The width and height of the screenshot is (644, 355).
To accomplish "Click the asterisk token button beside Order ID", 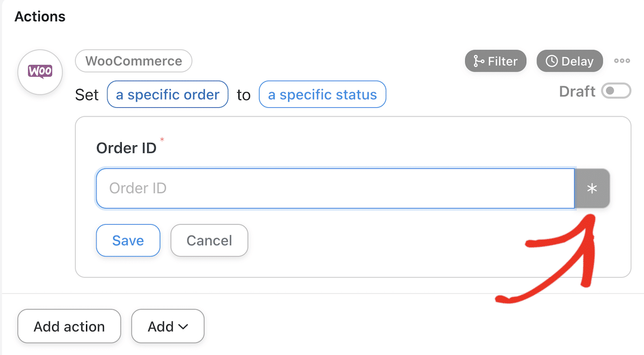I will point(592,188).
